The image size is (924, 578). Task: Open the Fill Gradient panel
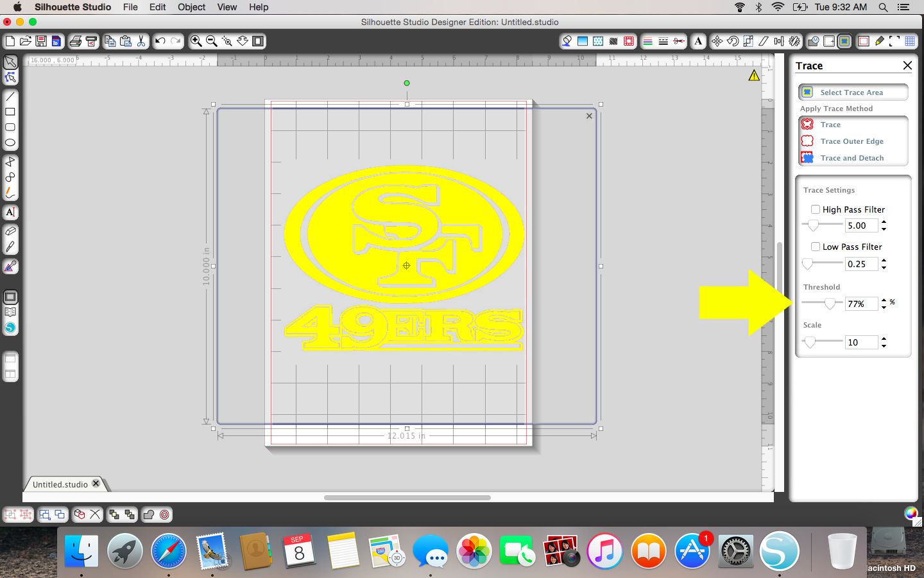[x=583, y=41]
